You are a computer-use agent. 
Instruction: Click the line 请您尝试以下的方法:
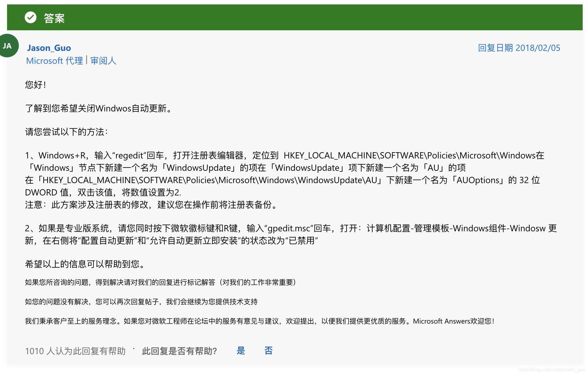click(67, 132)
